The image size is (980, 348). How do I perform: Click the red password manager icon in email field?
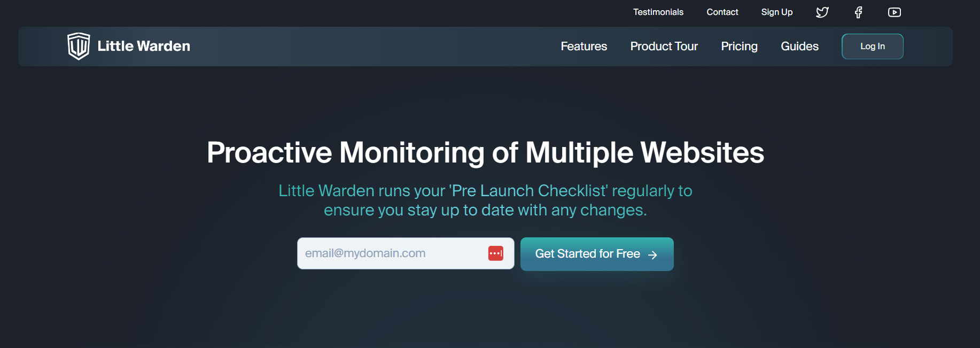496,253
